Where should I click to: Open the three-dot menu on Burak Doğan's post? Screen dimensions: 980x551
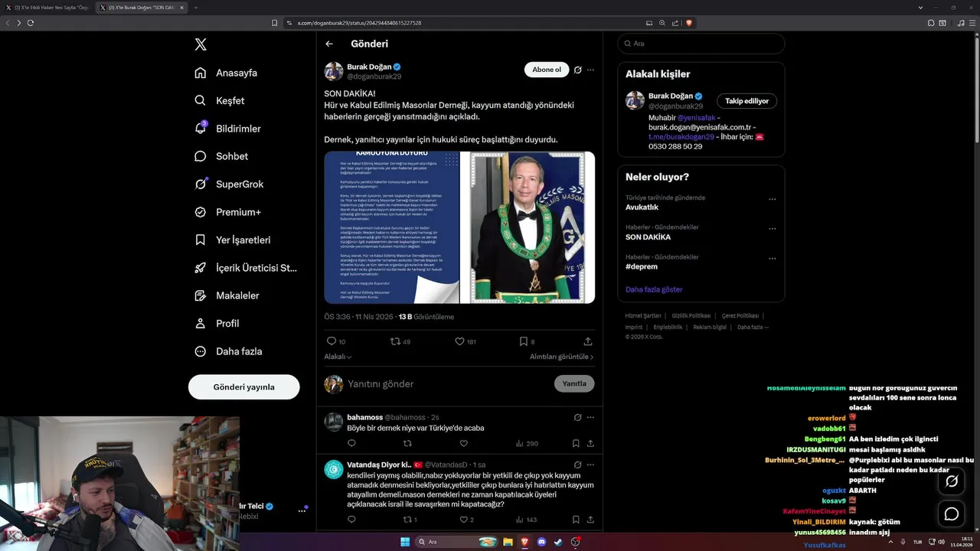pyautogui.click(x=590, y=70)
